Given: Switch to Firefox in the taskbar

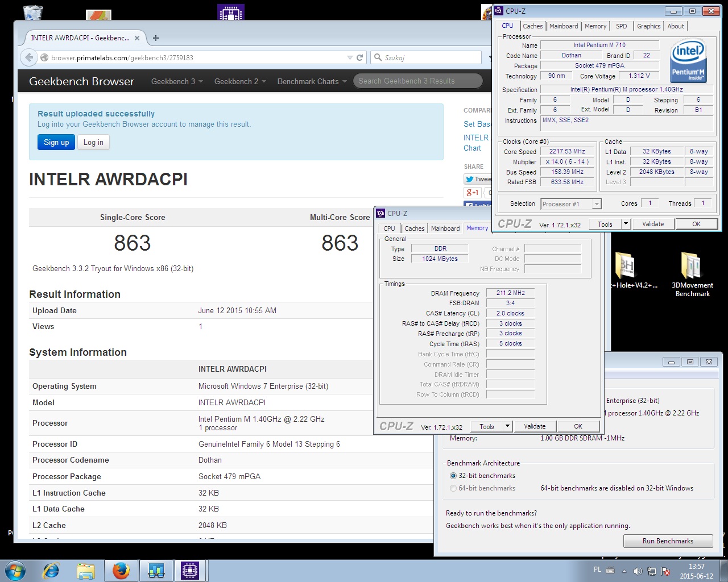Looking at the screenshot, I should 121,571.
